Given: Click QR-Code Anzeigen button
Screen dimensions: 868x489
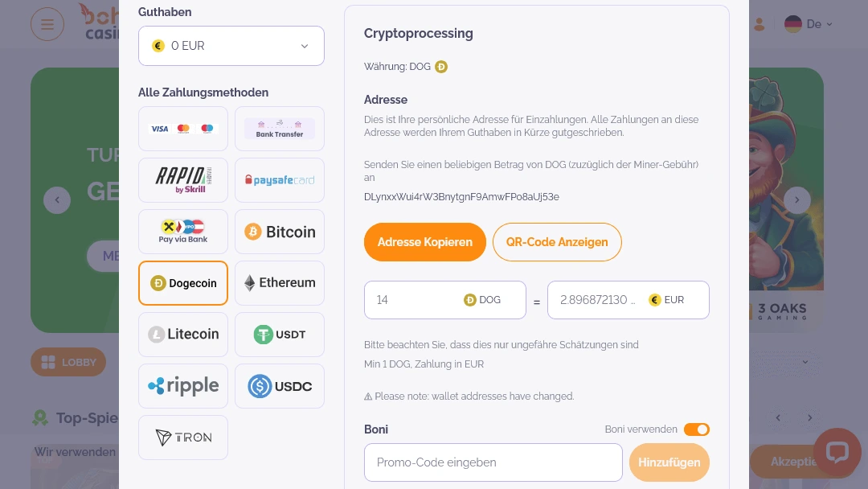Looking at the screenshot, I should pyautogui.click(x=557, y=242).
